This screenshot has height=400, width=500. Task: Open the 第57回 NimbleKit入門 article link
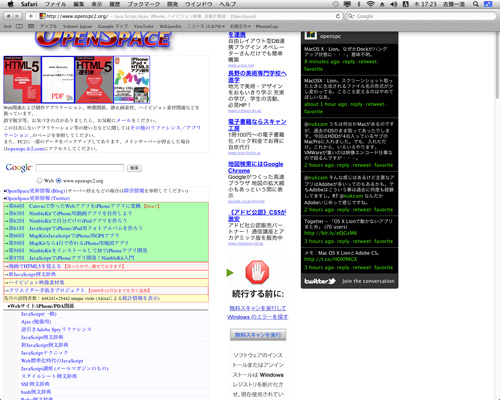[x=71, y=258]
